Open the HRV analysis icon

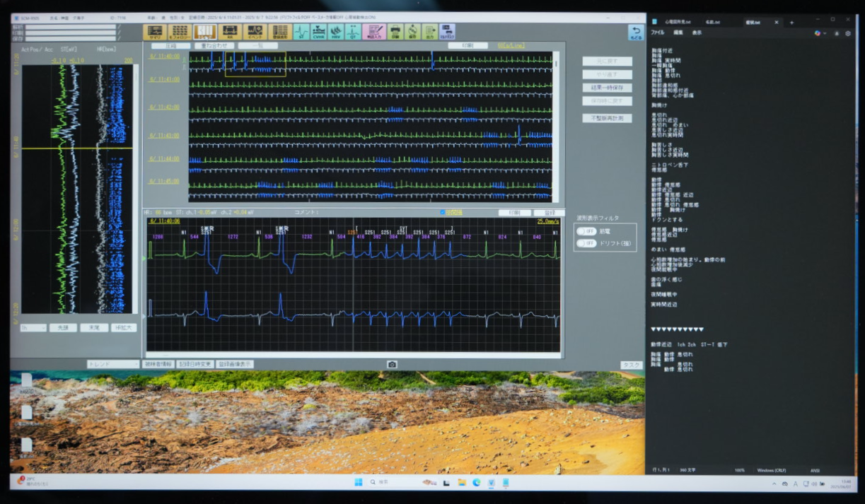tap(336, 32)
